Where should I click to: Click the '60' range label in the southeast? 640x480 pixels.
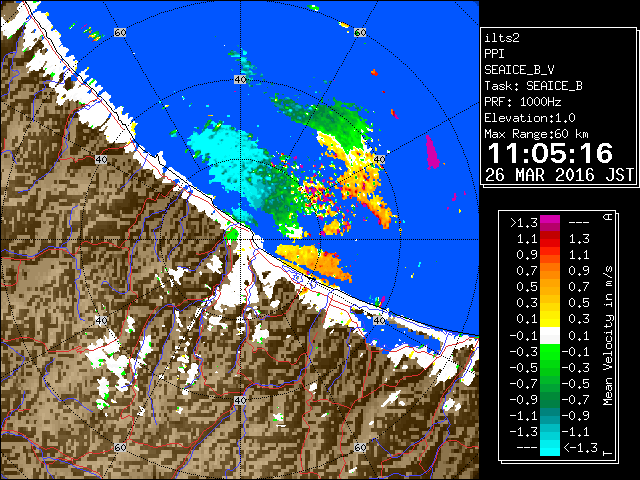pos(360,447)
